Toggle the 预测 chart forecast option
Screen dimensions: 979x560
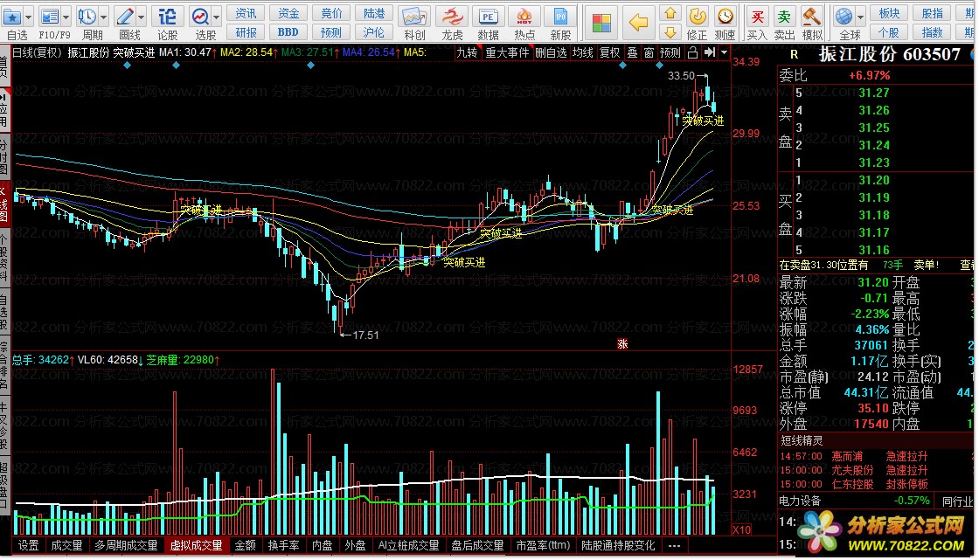tap(670, 53)
